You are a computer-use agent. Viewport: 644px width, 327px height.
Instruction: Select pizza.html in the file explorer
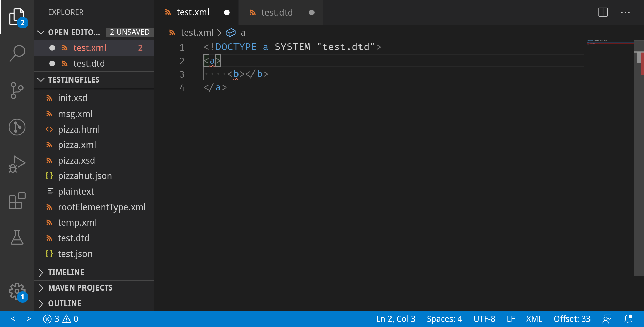pyautogui.click(x=79, y=129)
